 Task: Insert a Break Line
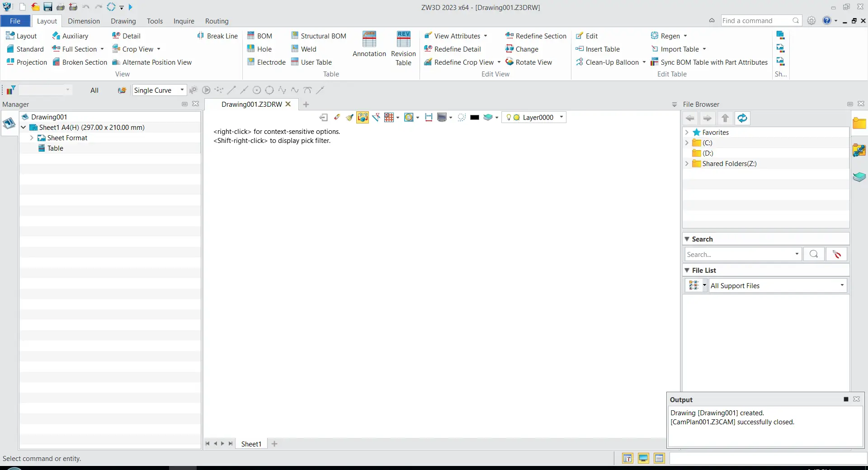pyautogui.click(x=217, y=36)
